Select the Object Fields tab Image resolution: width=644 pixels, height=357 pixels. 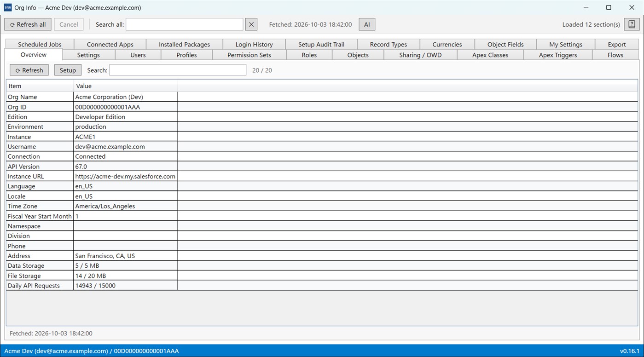505,44
